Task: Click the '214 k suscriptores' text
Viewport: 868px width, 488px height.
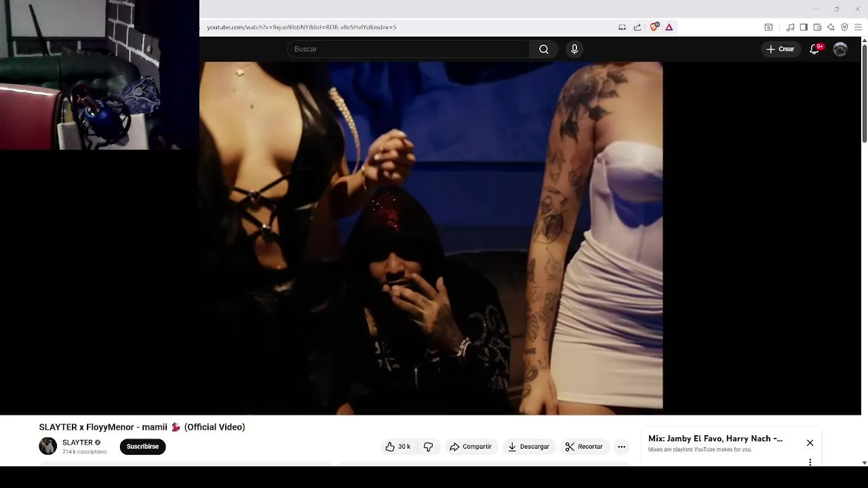Action: pyautogui.click(x=85, y=452)
